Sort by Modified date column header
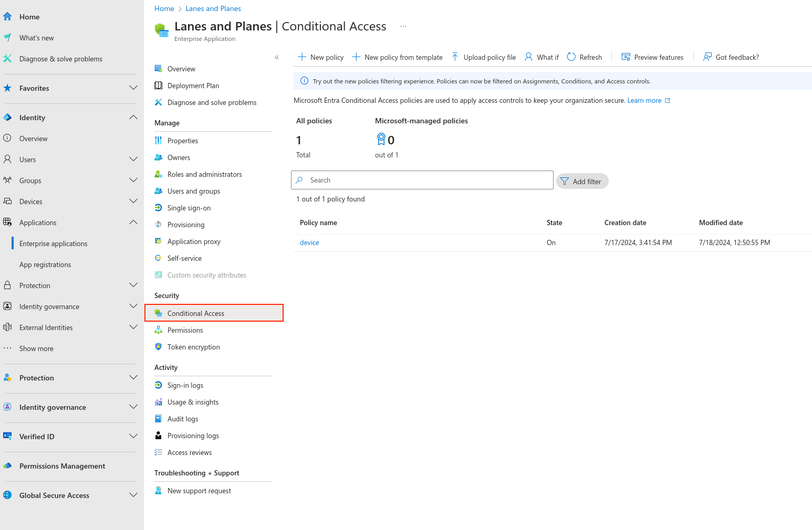This screenshot has width=812, height=530. (721, 222)
